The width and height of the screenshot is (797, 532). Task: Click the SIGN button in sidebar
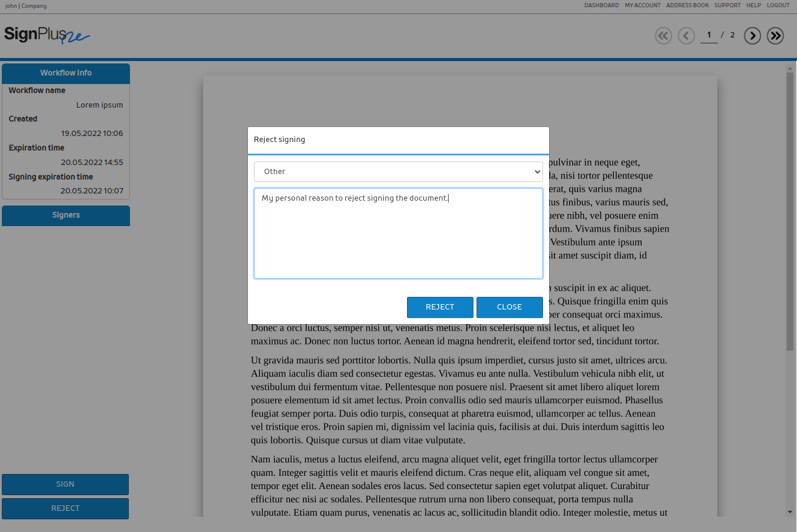coord(65,484)
